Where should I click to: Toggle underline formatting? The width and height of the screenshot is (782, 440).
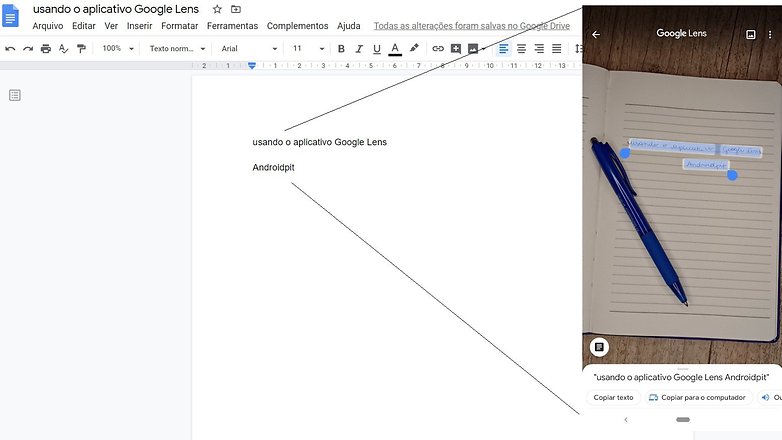coord(377,48)
